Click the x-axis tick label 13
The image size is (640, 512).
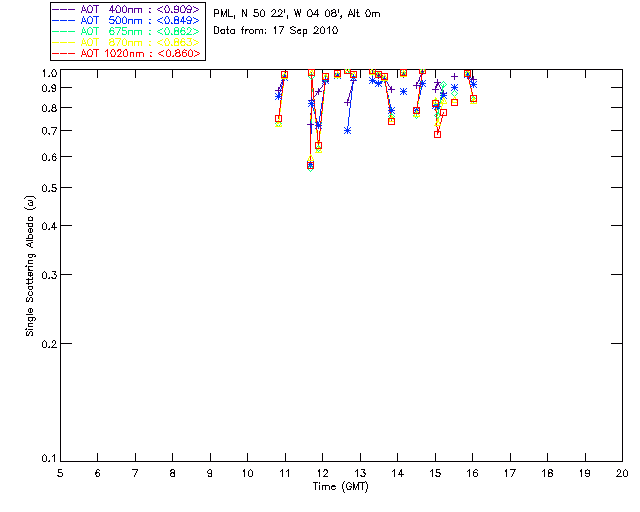click(360, 474)
